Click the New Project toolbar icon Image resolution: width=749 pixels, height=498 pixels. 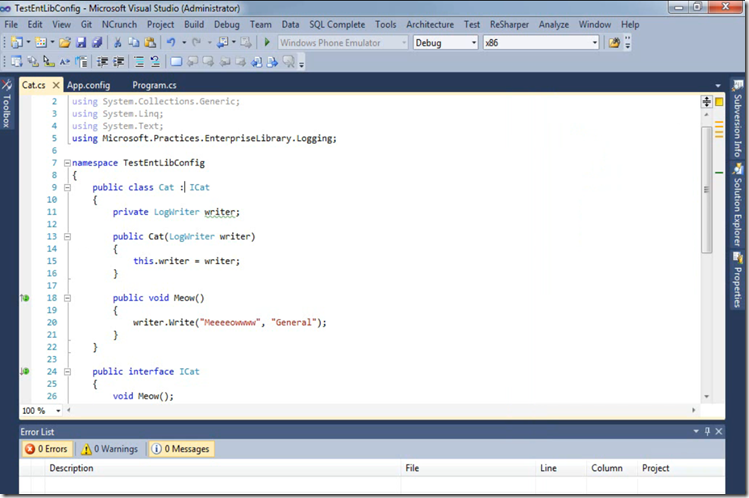coord(17,43)
